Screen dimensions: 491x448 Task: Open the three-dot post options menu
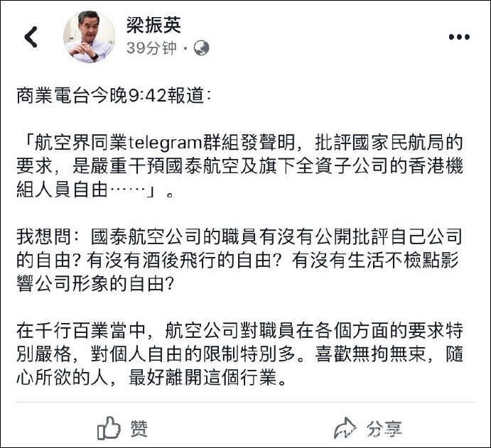click(x=459, y=37)
